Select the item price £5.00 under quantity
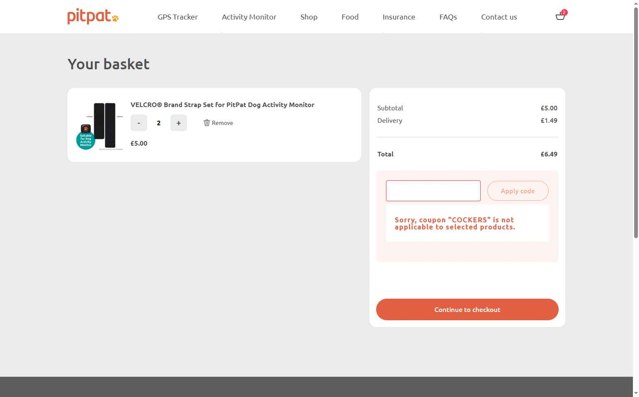This screenshot has width=639, height=397. tap(139, 143)
